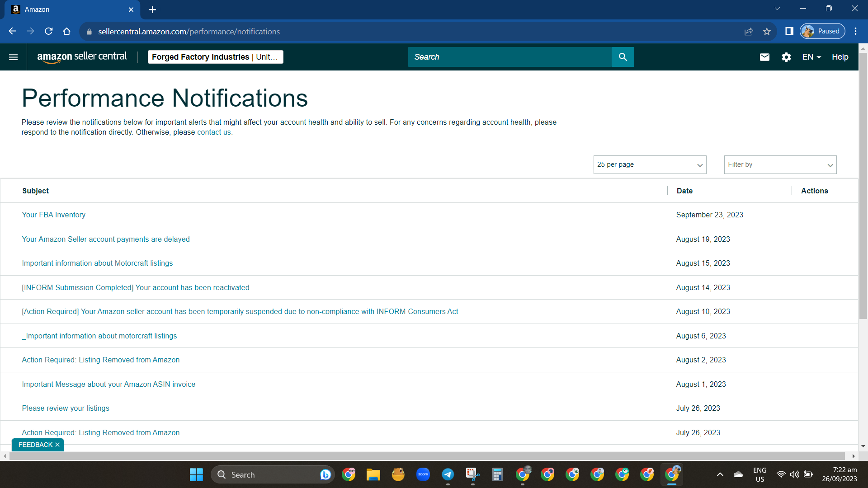The image size is (868, 488).
Task: Click the magnifier search button
Action: point(623,57)
